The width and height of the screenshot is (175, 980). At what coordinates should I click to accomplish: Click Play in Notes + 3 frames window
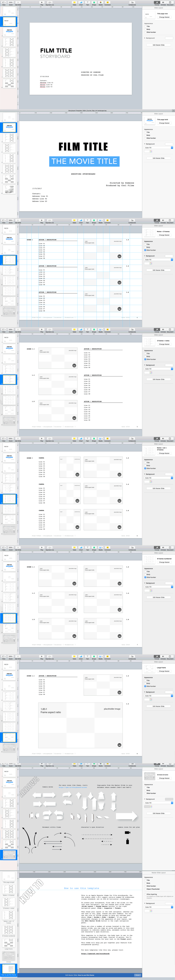(42, 220)
